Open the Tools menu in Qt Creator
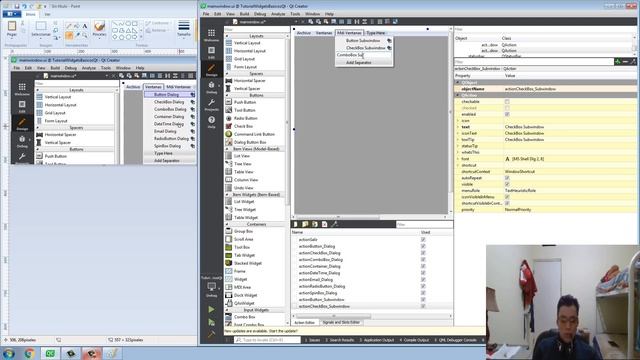Image resolution: width=640 pixels, height=360 pixels. click(x=295, y=14)
